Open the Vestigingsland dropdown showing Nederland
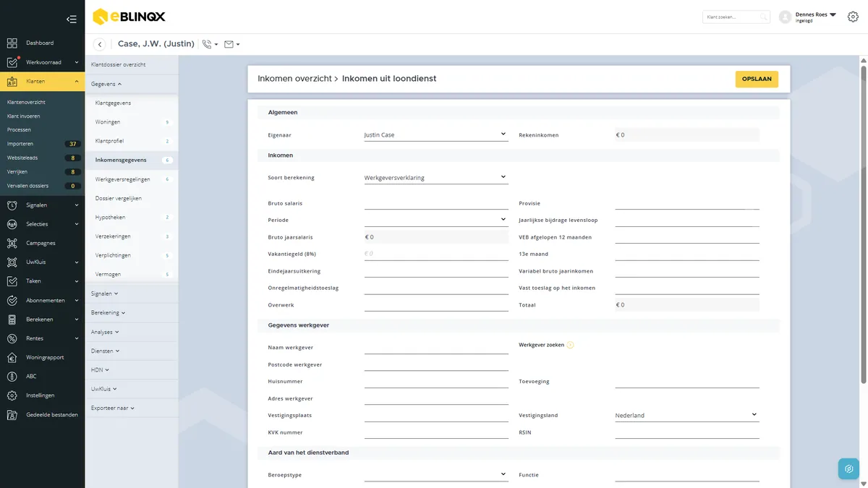Screen dimensions: 868x488 (x=687, y=415)
